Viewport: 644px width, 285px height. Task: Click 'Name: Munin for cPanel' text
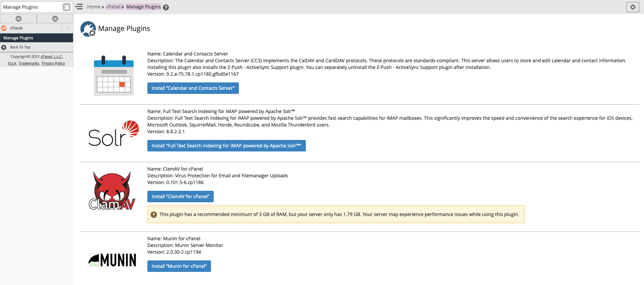pyautogui.click(x=174, y=239)
